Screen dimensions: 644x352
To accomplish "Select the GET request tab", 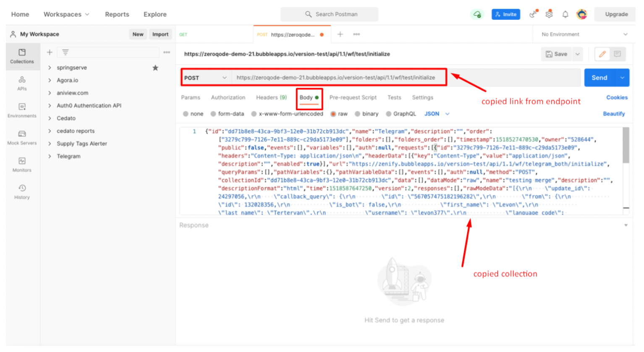I will (214, 34).
